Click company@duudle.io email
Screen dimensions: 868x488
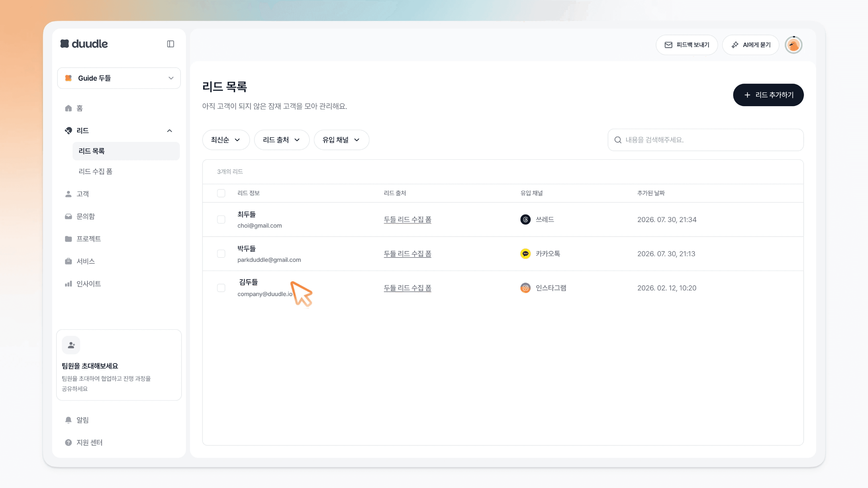pos(265,294)
